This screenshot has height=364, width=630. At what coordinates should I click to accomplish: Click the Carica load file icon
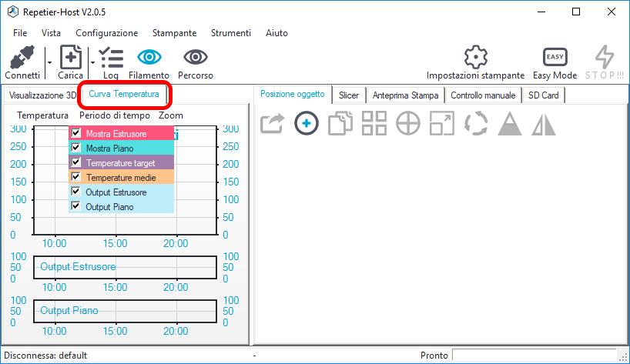coord(71,57)
